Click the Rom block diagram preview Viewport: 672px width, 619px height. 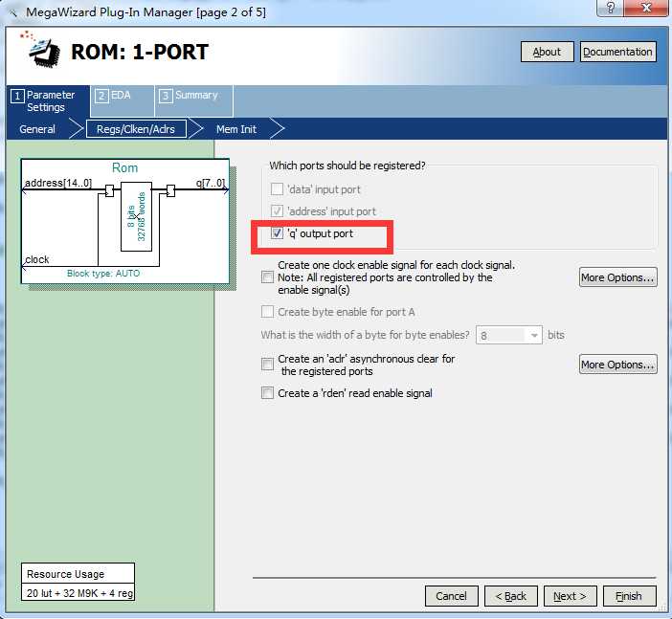pyautogui.click(x=125, y=221)
